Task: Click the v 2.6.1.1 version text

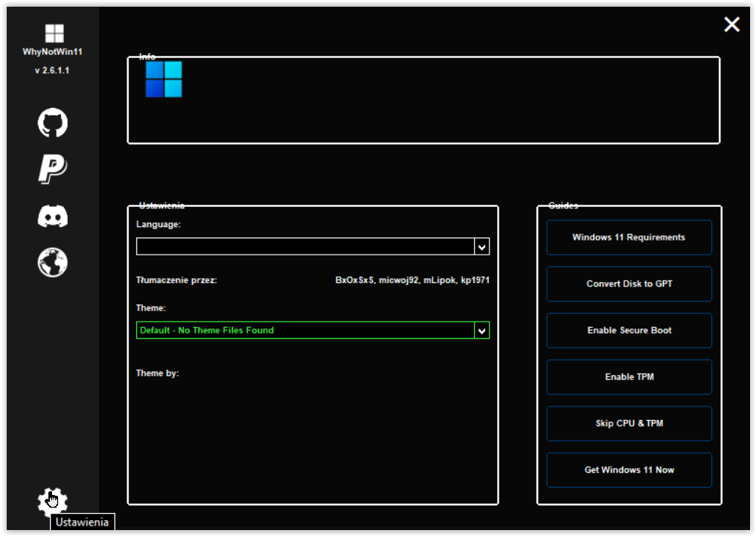Action: tap(52, 71)
